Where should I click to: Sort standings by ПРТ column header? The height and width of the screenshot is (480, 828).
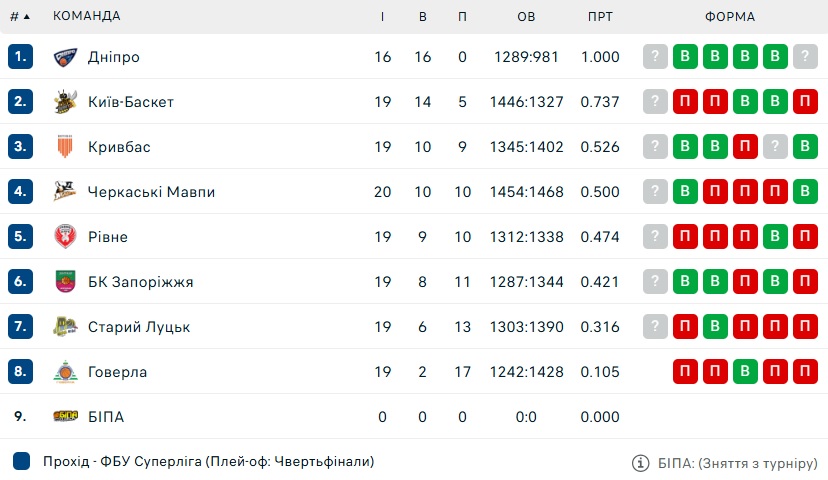(x=600, y=16)
